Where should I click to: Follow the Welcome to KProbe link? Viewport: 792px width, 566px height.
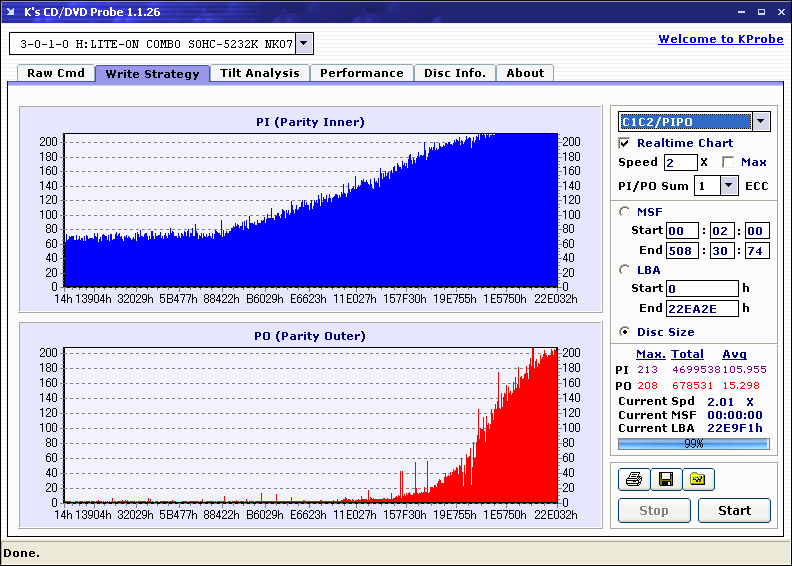point(721,39)
